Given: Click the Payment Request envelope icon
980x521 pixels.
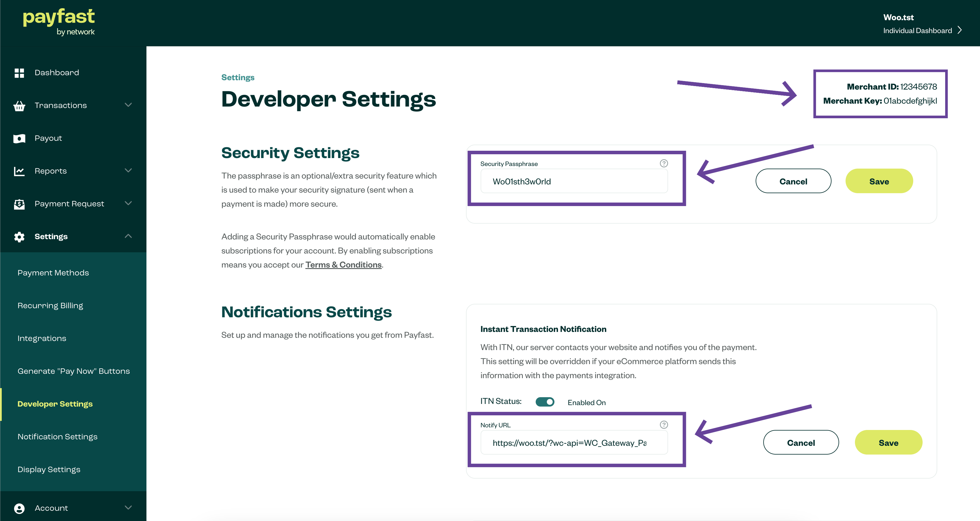Looking at the screenshot, I should (x=19, y=204).
